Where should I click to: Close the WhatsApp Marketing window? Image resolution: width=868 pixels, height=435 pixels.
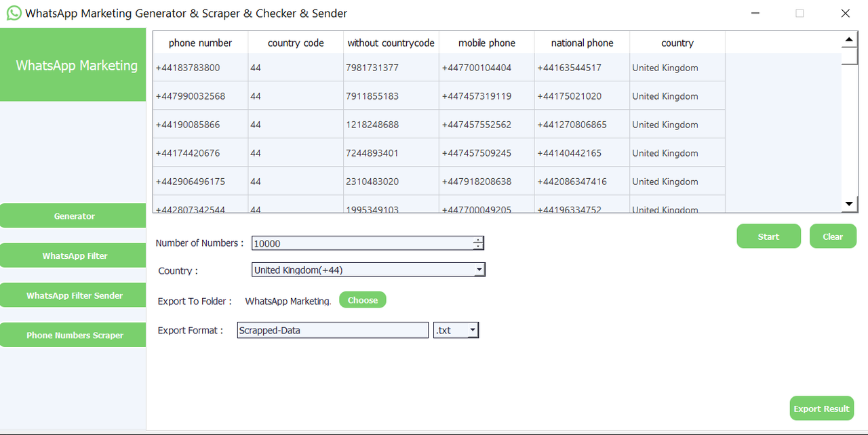[x=845, y=14]
